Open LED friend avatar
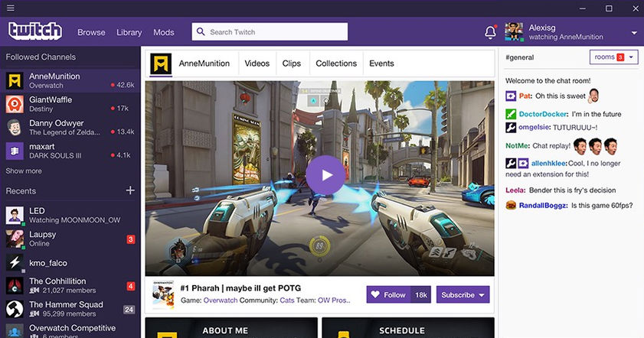 pos(15,216)
